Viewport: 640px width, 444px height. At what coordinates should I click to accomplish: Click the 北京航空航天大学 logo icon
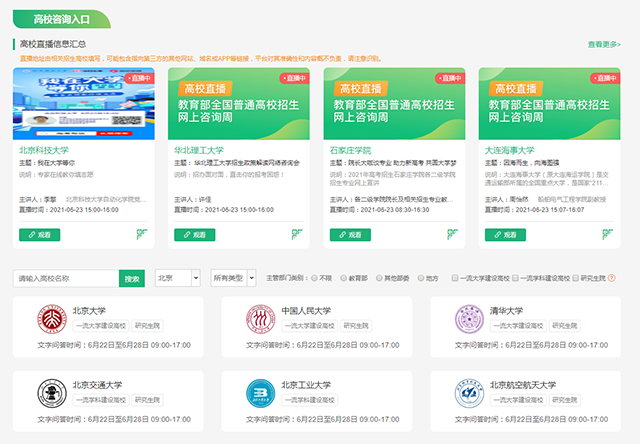click(x=468, y=394)
